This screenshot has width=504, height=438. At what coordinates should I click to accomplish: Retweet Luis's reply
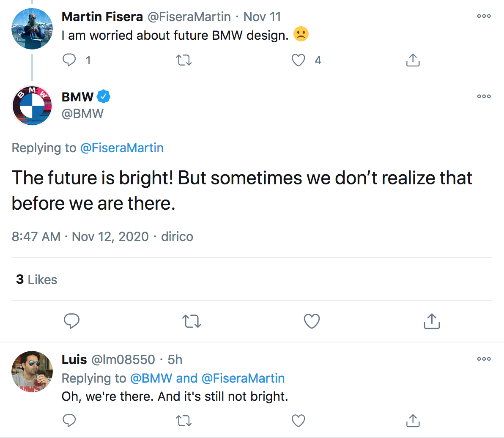point(184,420)
